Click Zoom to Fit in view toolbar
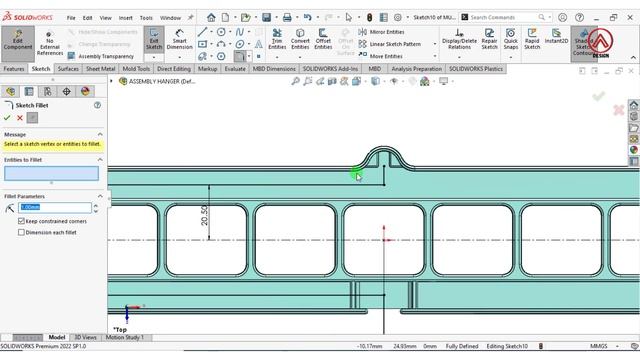Screen dimensions: 640x360 pyautogui.click(x=296, y=81)
